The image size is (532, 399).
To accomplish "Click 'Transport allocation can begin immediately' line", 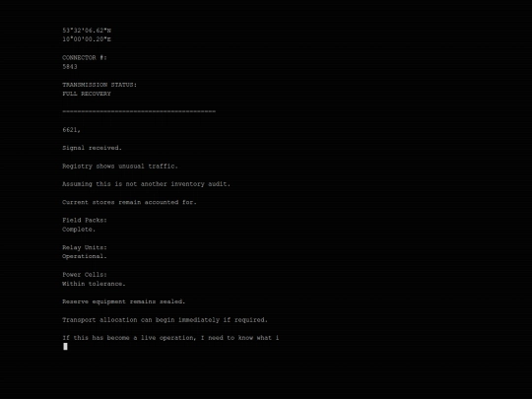I will pos(165,319).
